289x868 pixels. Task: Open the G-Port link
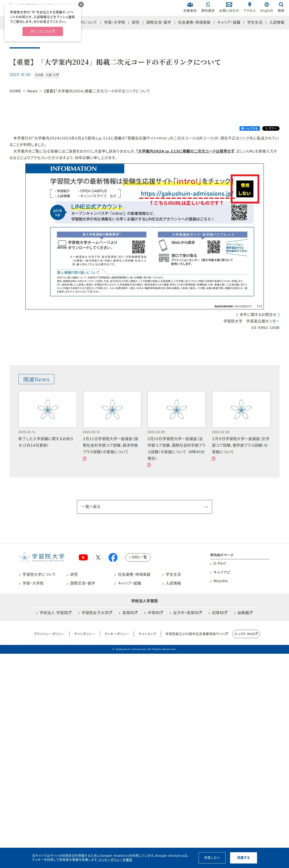(220, 563)
